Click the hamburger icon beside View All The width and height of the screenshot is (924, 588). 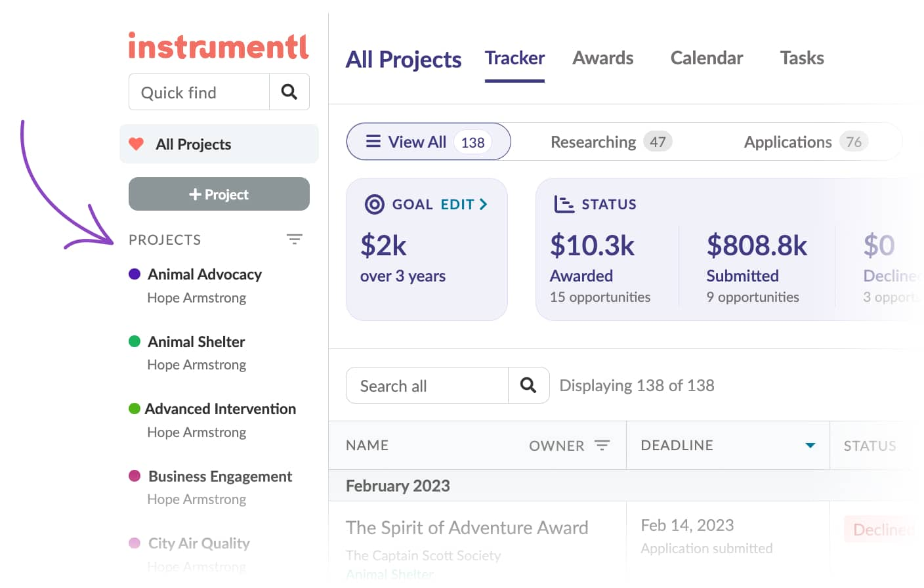click(373, 141)
